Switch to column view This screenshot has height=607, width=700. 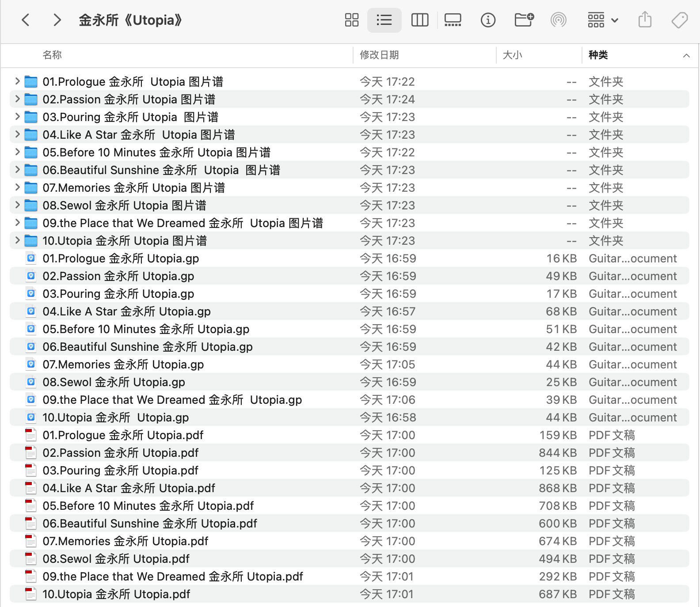click(x=420, y=20)
